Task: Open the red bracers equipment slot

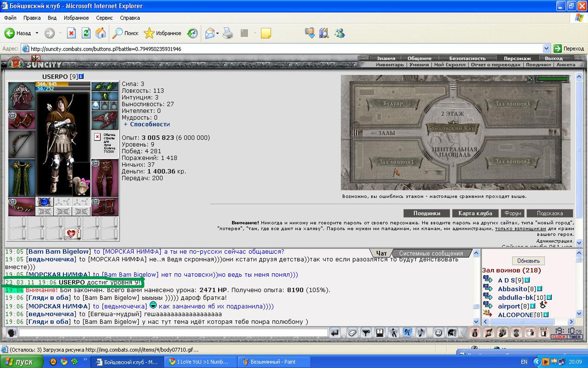Action: [x=21, y=120]
